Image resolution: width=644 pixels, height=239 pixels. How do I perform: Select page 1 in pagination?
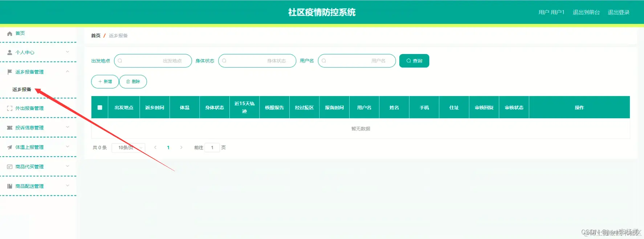(168, 148)
